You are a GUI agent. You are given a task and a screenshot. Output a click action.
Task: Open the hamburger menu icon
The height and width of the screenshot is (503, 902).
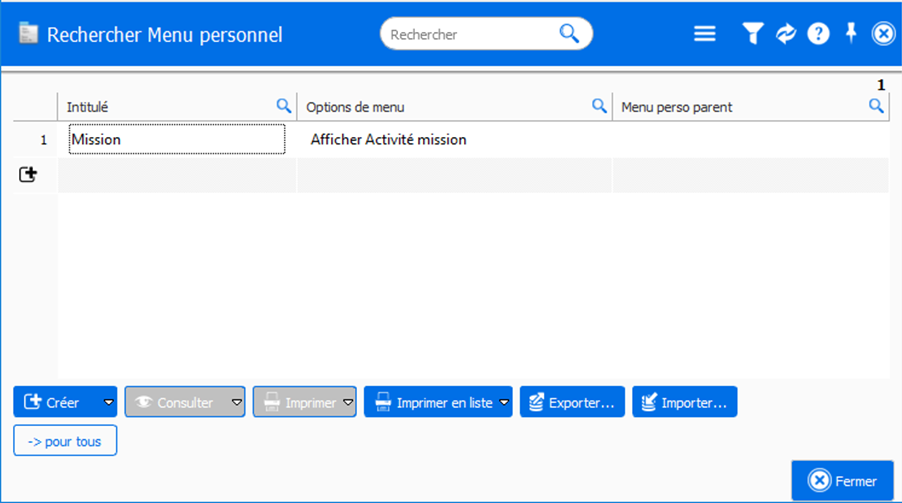tap(705, 34)
